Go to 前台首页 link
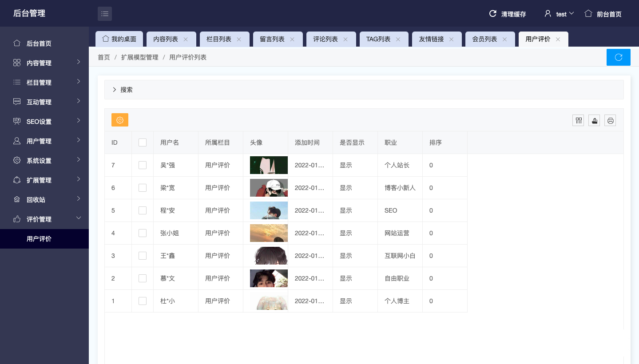Image resolution: width=639 pixels, height=364 pixels. tap(603, 14)
